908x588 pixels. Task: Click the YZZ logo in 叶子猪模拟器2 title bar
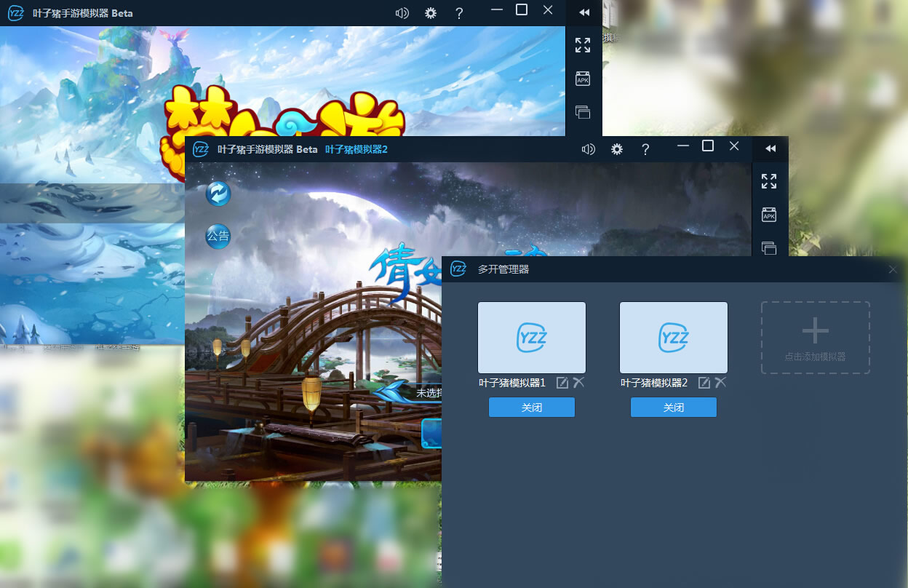[201, 149]
